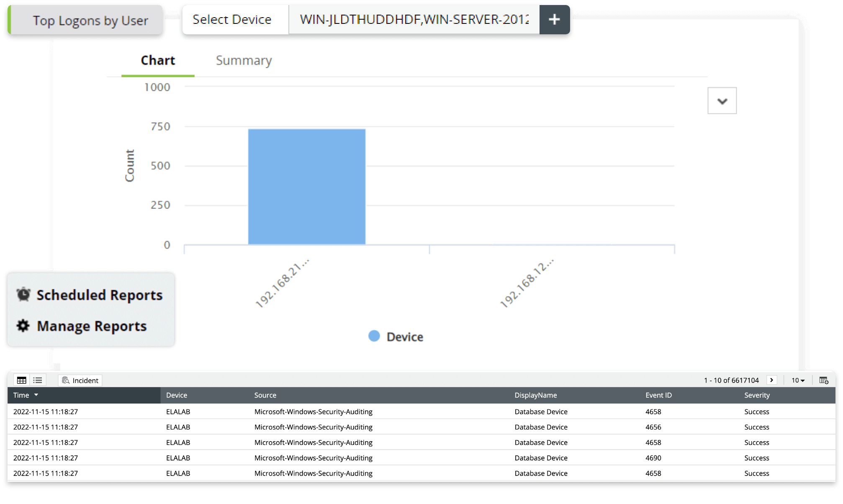Expand the dropdown chevron on chart
843x504 pixels.
pos(722,100)
